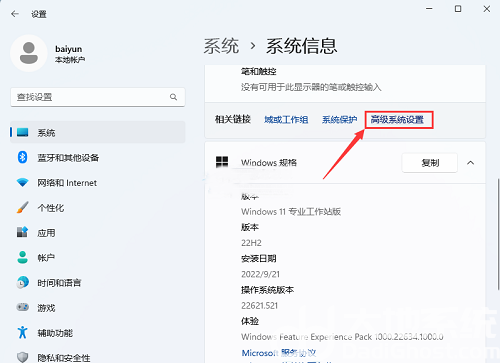This screenshot has width=500, height=363.
Task: Click the 帐户 person icon
Action: click(x=22, y=257)
